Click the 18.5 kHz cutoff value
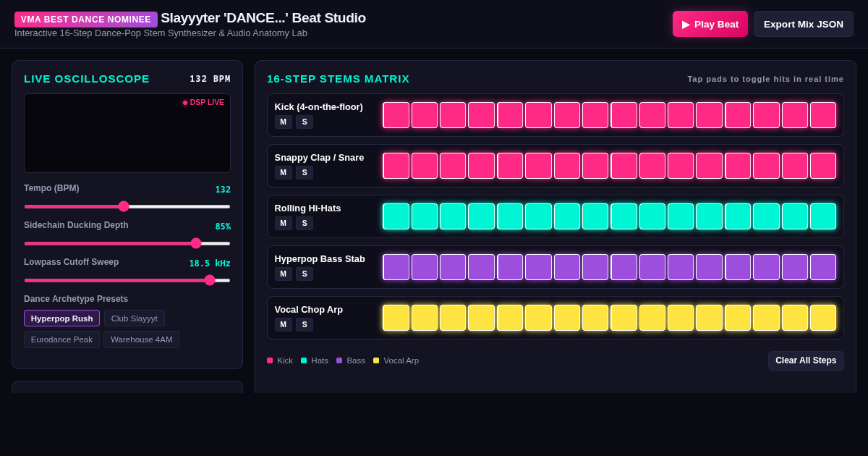Screen dimensions: 868x456 pos(210,263)
